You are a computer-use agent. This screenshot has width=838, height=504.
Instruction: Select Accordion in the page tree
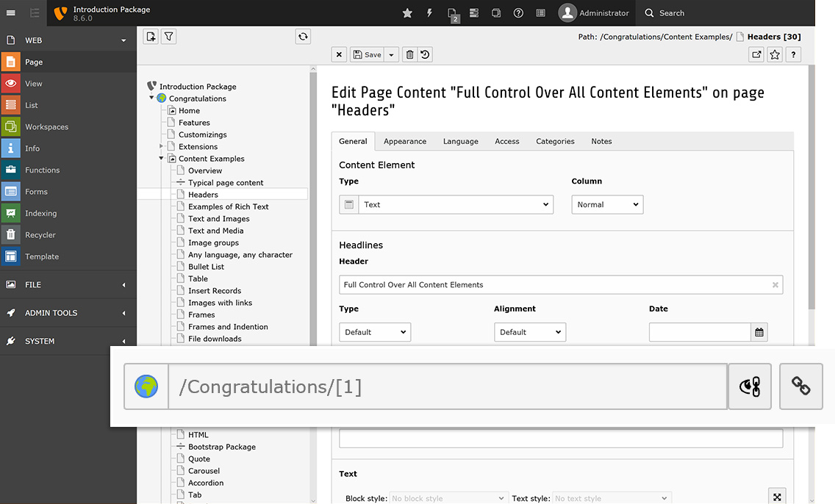click(206, 483)
